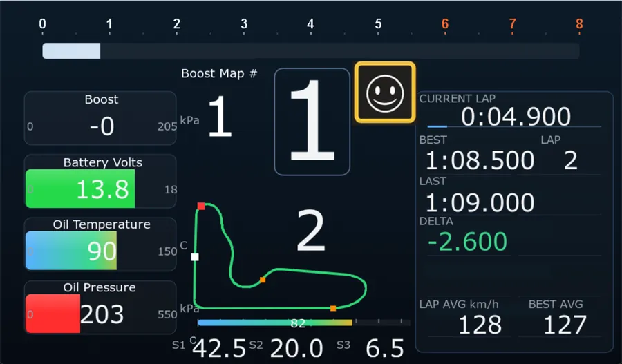The height and width of the screenshot is (364, 622).
Task: Click the orange marker mid-track on map
Action: [x=263, y=280]
